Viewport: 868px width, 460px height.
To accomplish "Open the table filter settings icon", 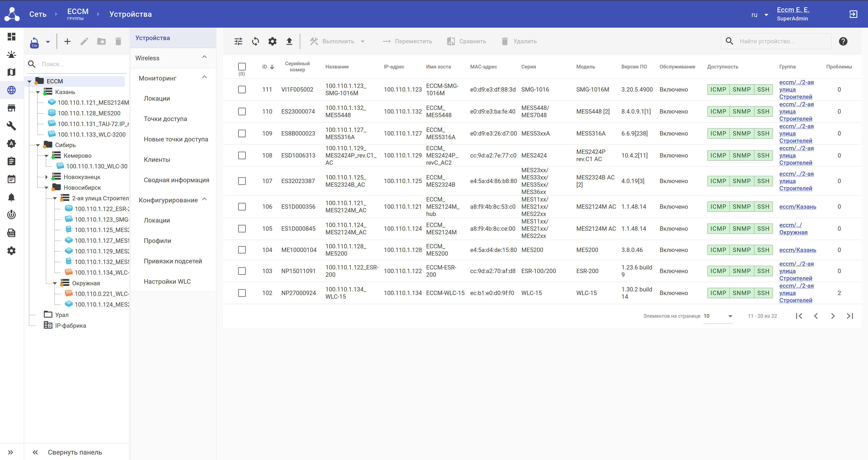I will 238,41.
